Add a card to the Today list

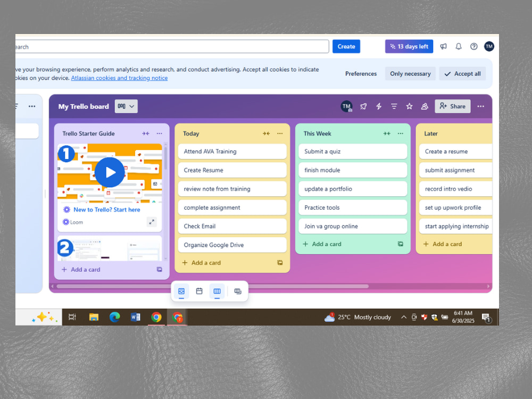[202, 262]
